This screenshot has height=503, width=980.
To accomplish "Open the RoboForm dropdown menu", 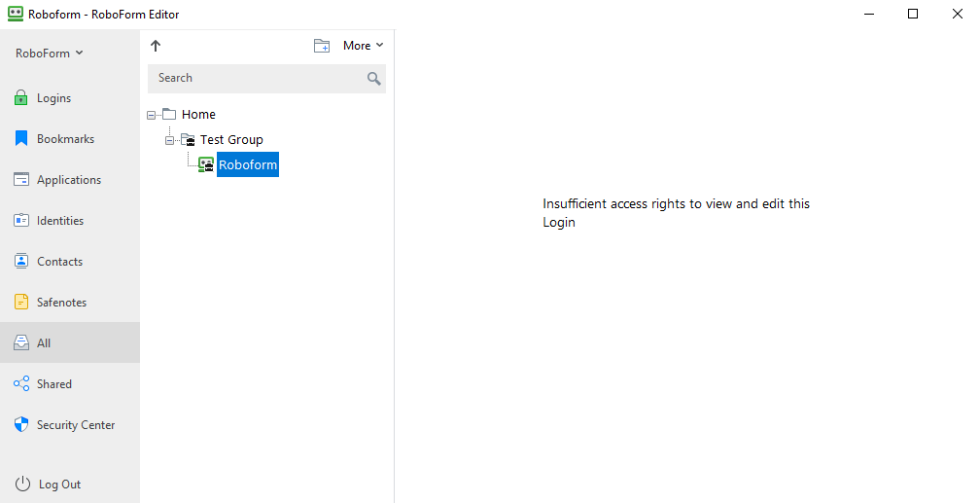I will pos(49,54).
